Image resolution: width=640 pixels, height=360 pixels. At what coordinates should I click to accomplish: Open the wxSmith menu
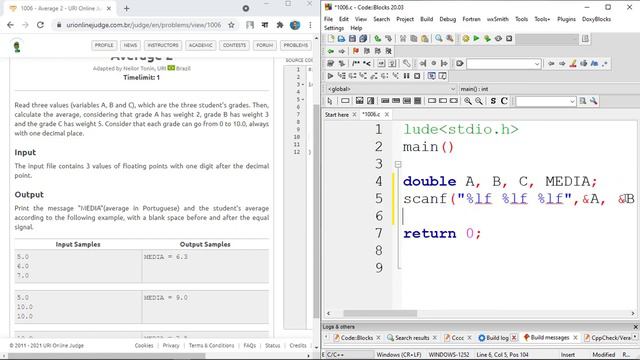(498, 19)
